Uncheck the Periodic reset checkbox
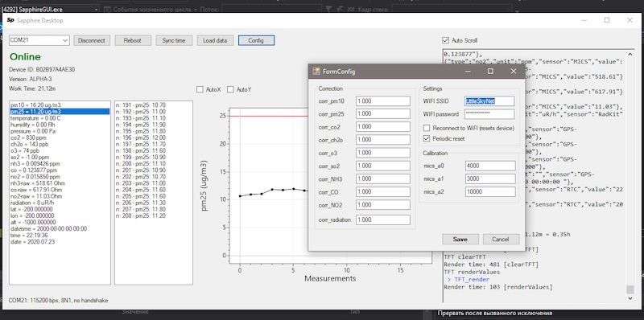 pyautogui.click(x=427, y=138)
